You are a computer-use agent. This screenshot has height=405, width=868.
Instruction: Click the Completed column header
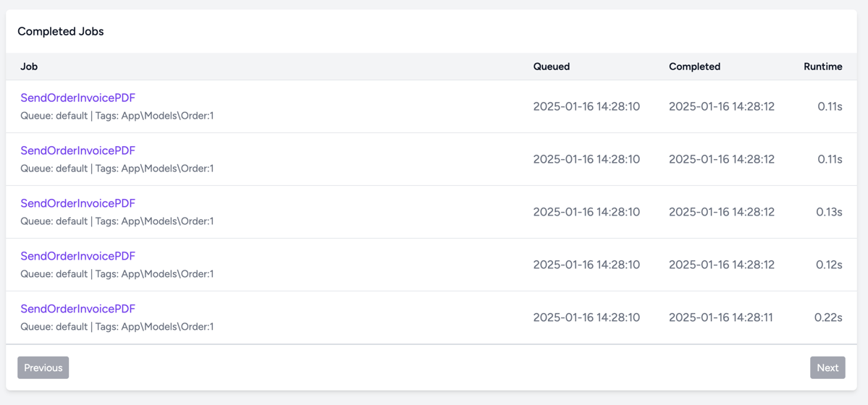pos(695,67)
